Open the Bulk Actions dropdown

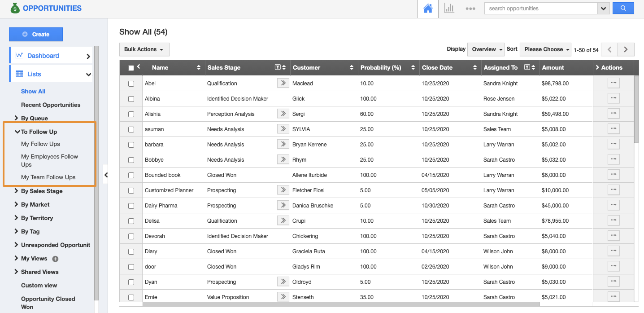(144, 49)
